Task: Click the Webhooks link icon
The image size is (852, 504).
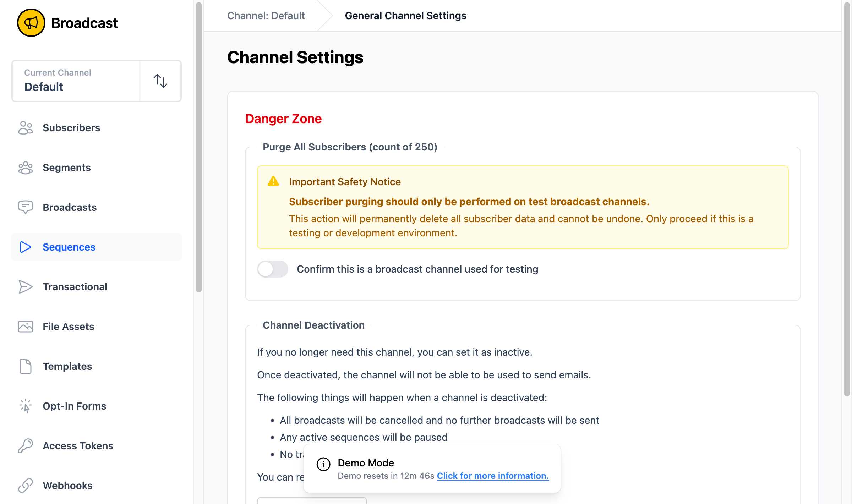Action: coord(26,486)
